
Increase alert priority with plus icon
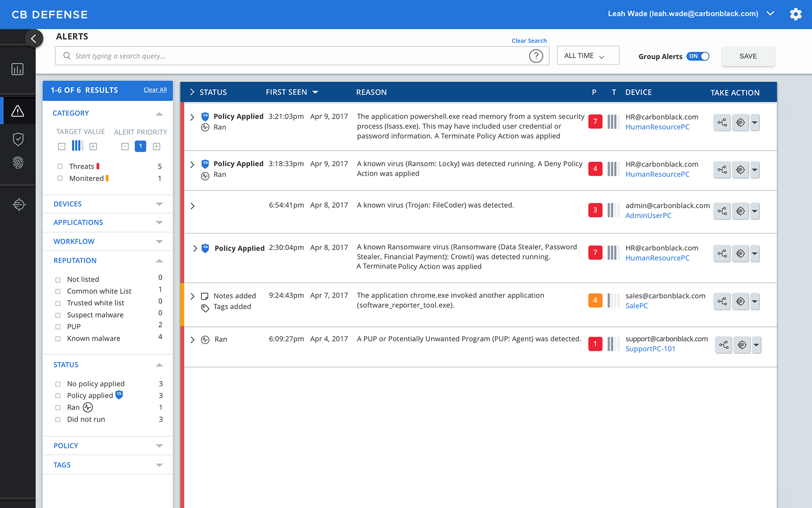(x=157, y=146)
